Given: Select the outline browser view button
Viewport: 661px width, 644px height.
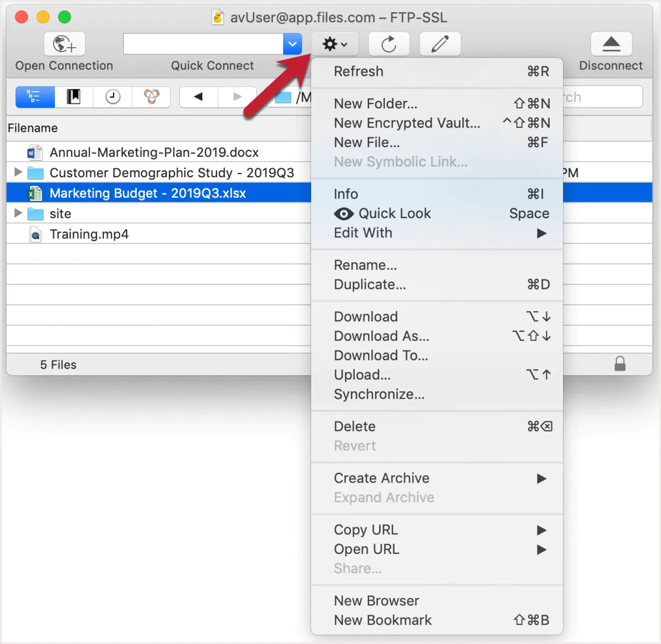Looking at the screenshot, I should pos(35,97).
